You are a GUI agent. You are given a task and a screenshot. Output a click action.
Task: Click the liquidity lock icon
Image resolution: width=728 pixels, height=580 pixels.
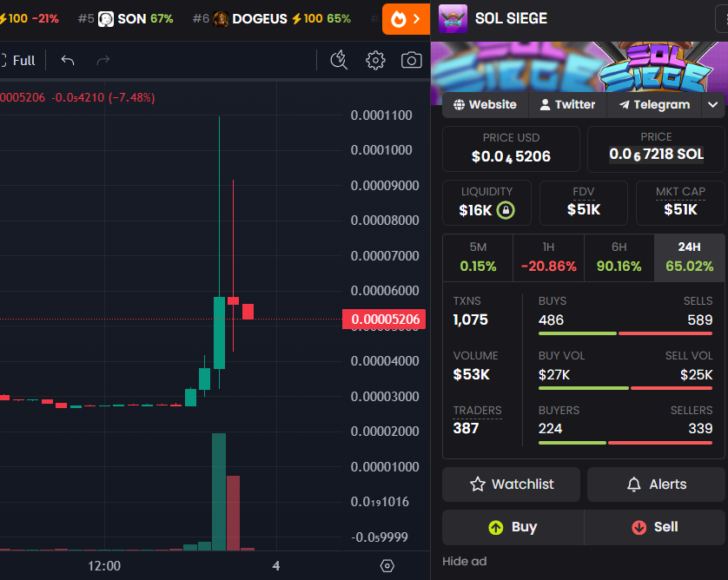506,210
